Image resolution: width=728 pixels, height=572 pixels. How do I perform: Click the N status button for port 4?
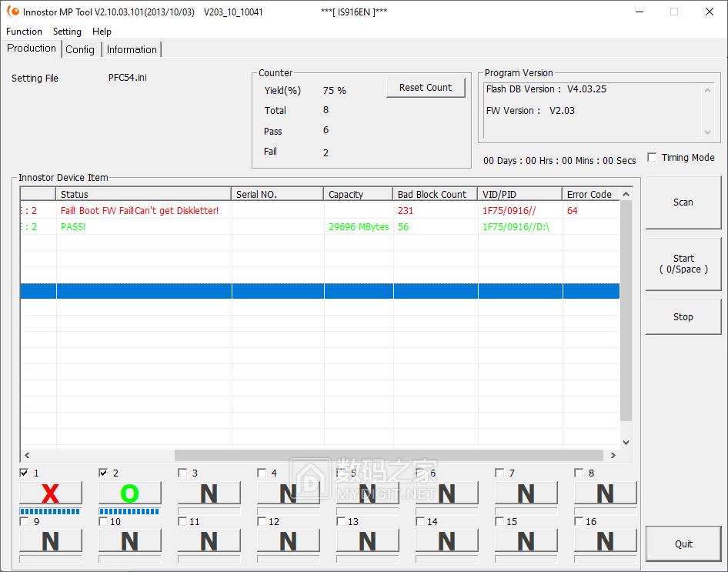point(289,493)
